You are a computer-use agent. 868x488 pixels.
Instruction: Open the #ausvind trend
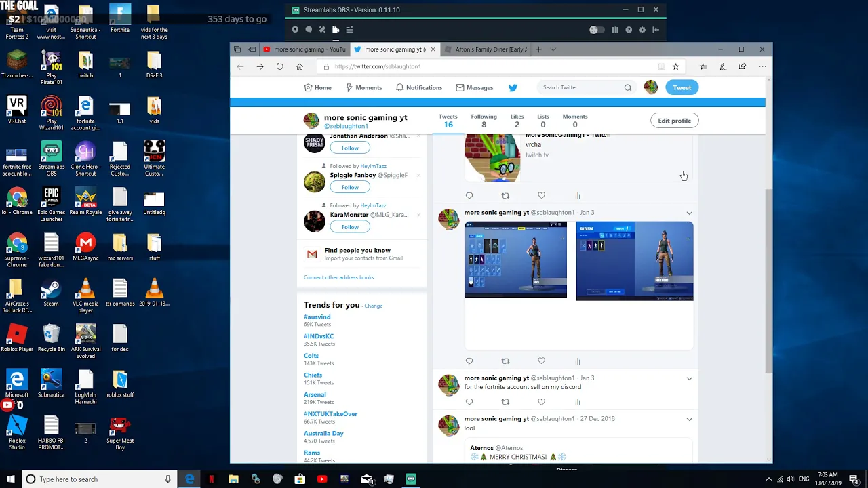317,317
